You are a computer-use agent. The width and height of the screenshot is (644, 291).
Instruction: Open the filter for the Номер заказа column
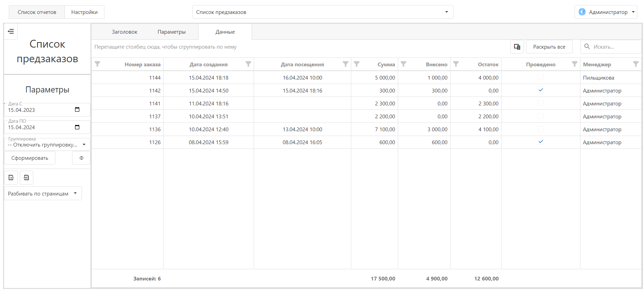(97, 64)
